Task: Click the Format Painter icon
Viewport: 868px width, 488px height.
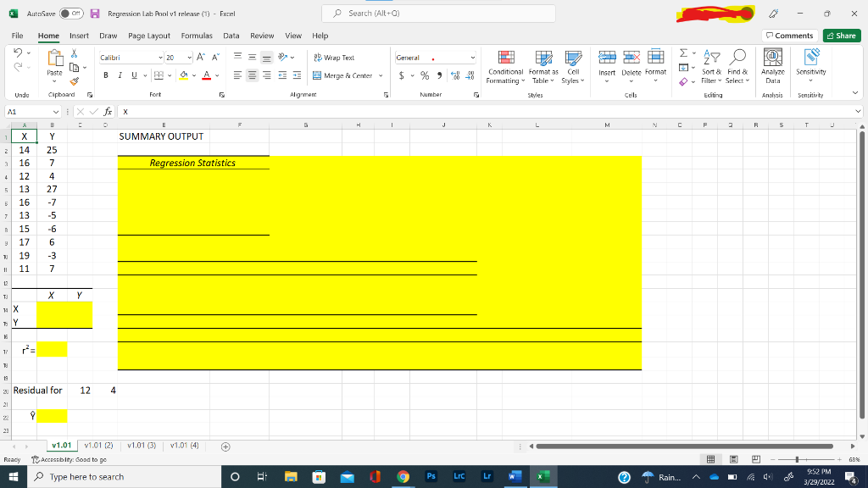Action: click(75, 82)
